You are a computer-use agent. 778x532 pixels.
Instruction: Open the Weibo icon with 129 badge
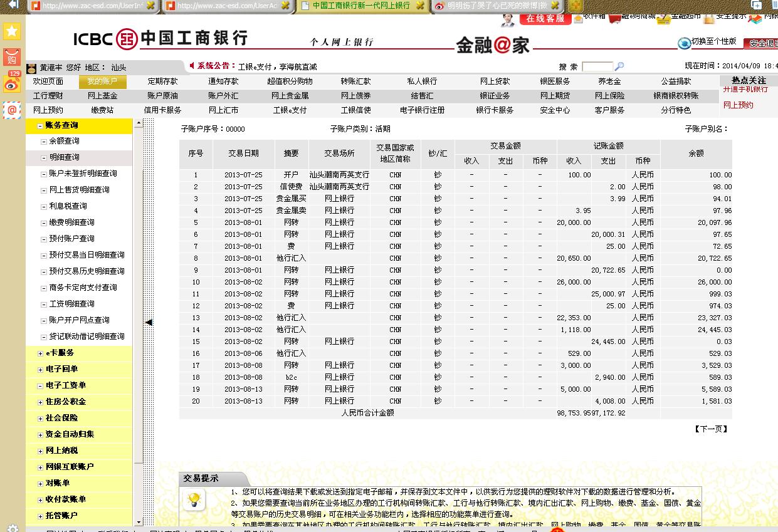(12, 83)
